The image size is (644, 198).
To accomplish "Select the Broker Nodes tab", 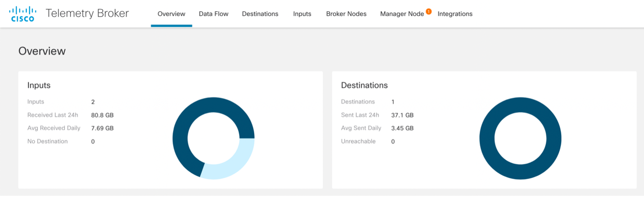I will pos(346,14).
